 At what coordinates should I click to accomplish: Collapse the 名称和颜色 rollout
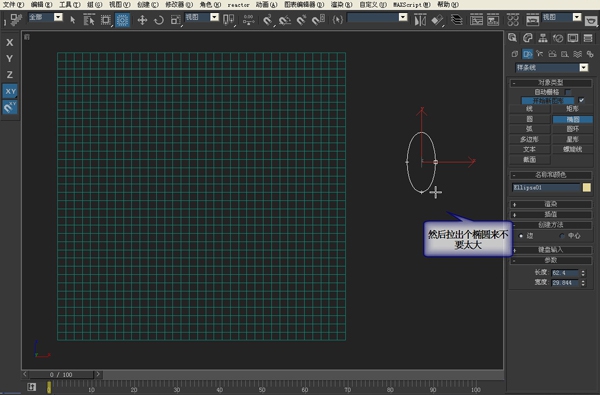tap(551, 175)
